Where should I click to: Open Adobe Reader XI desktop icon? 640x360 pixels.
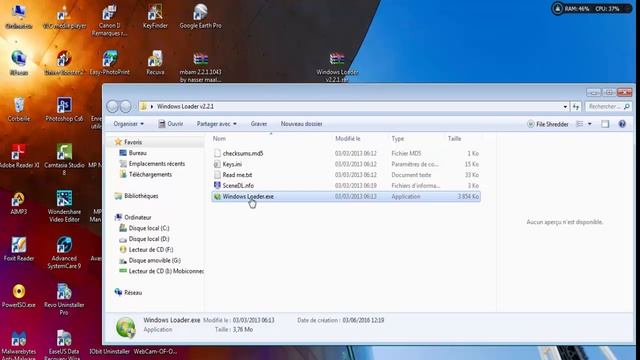pos(19,156)
